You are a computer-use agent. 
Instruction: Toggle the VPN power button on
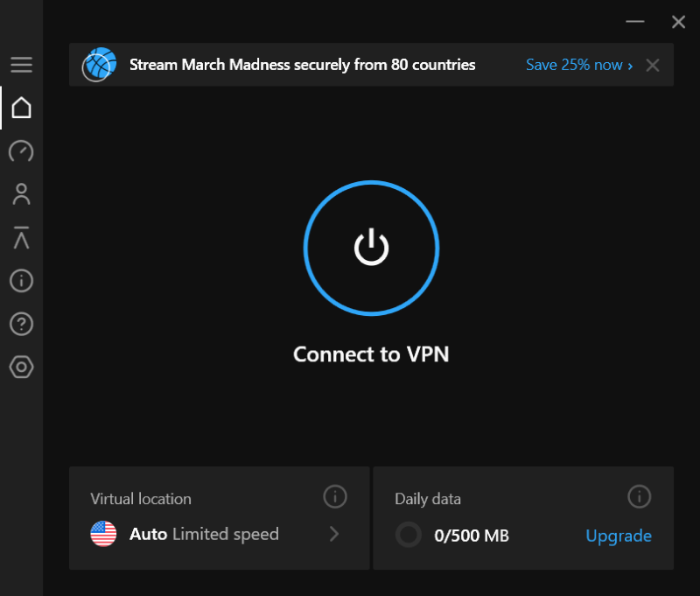tap(371, 249)
